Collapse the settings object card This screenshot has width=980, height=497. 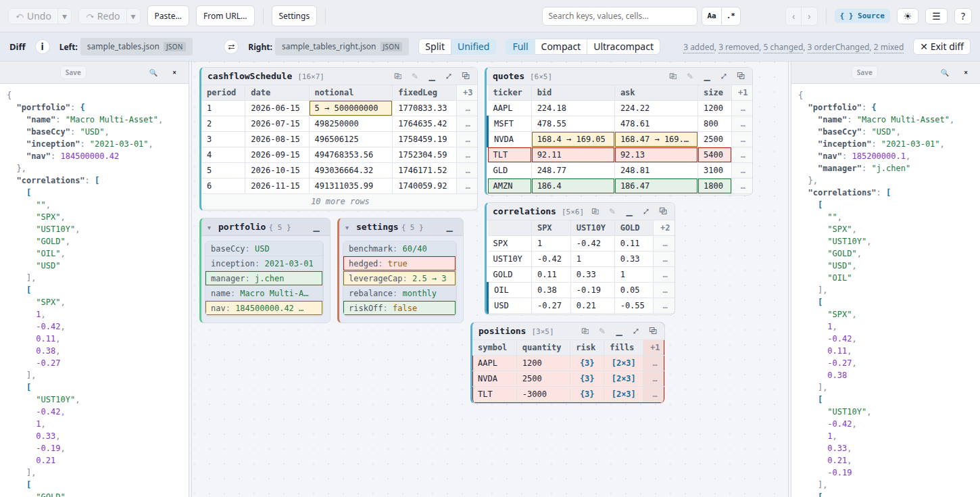click(x=347, y=228)
